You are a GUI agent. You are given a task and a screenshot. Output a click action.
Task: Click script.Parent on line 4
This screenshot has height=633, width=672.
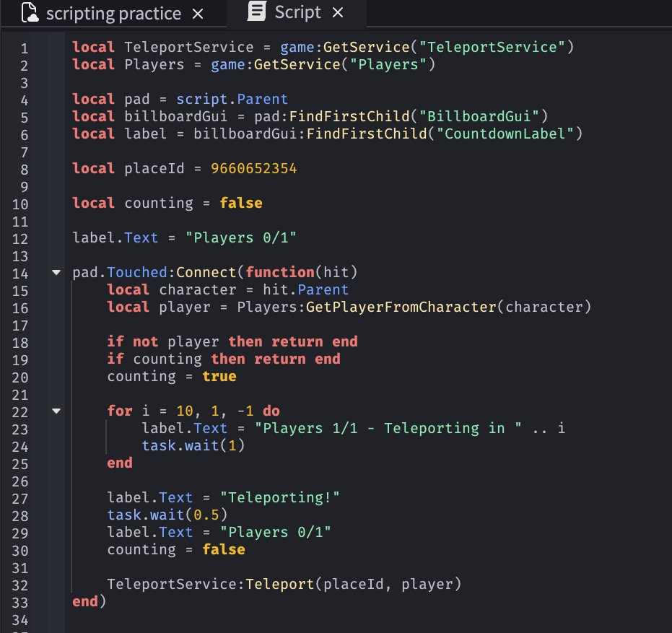pyautogui.click(x=232, y=100)
